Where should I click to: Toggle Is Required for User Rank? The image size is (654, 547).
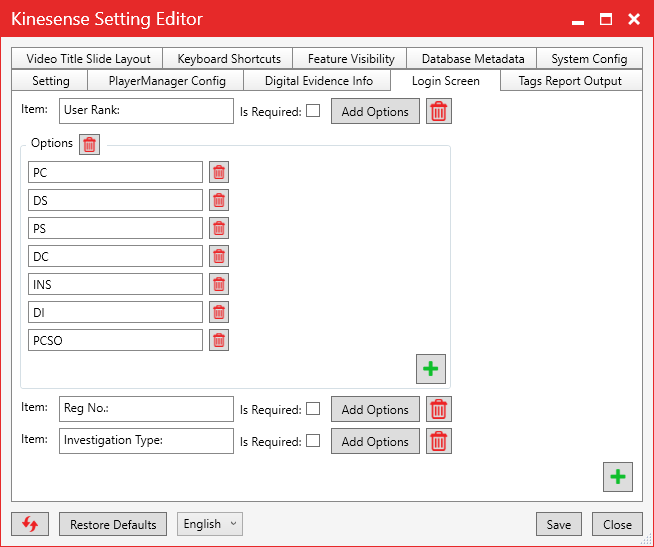[x=313, y=111]
